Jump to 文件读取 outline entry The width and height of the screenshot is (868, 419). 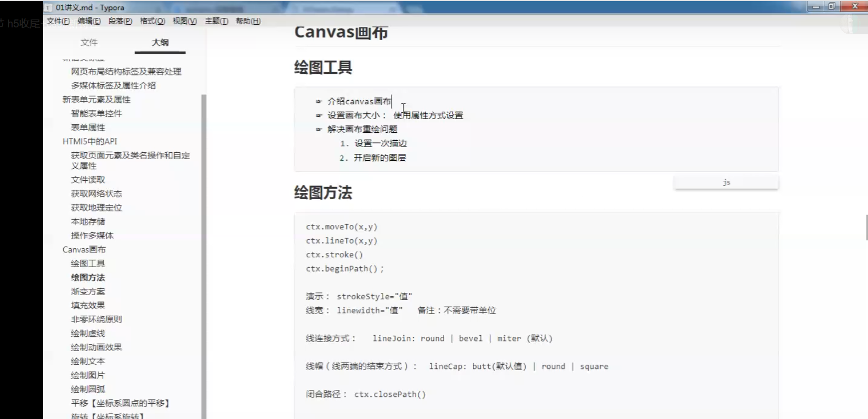pos(88,180)
